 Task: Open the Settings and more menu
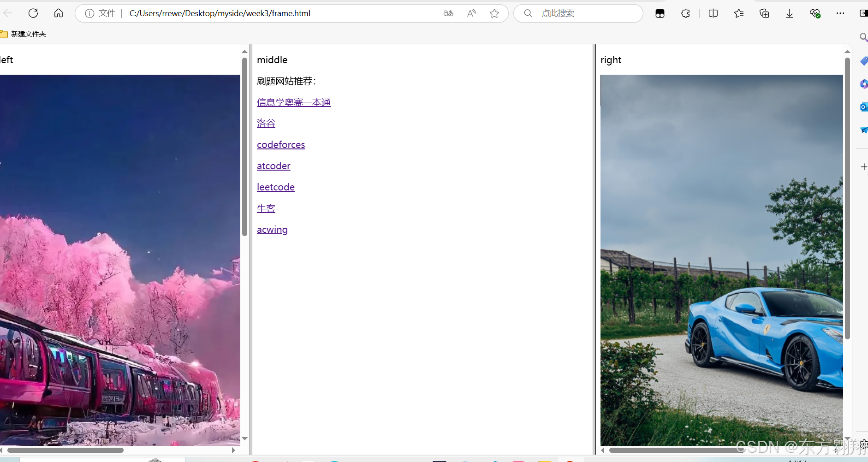[x=840, y=13]
